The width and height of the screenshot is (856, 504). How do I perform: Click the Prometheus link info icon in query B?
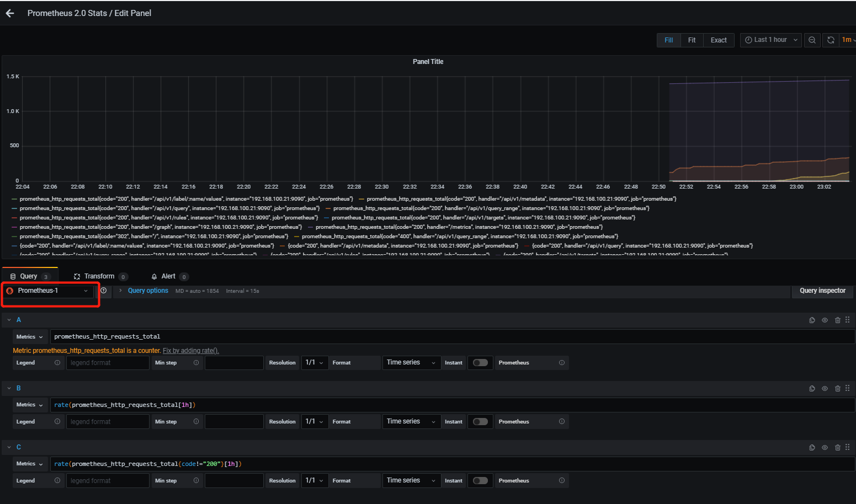pyautogui.click(x=562, y=422)
